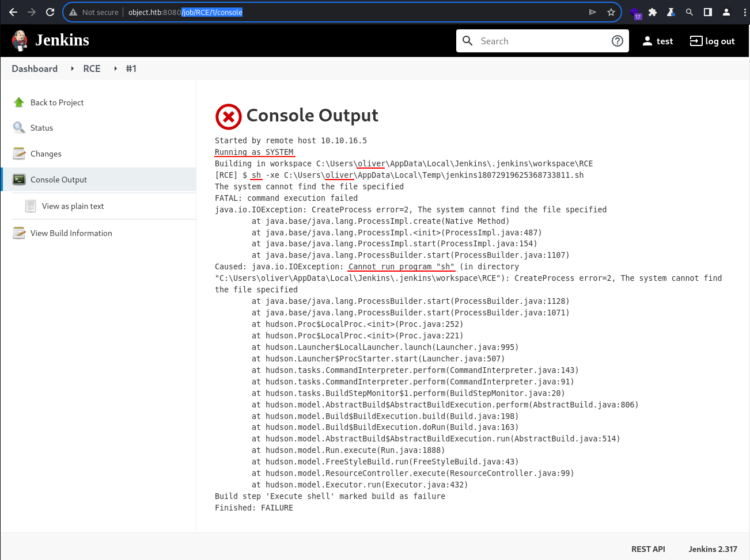Select Console Output in sidebar
This screenshot has width=750, height=560.
(99, 180)
